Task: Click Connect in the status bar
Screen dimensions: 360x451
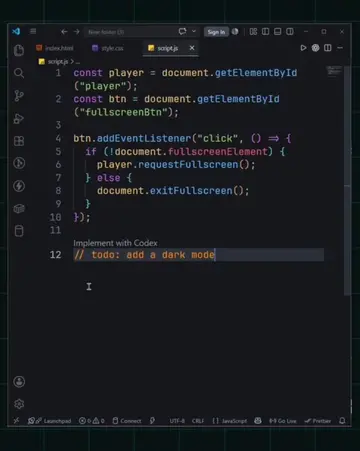Action: click(127, 421)
